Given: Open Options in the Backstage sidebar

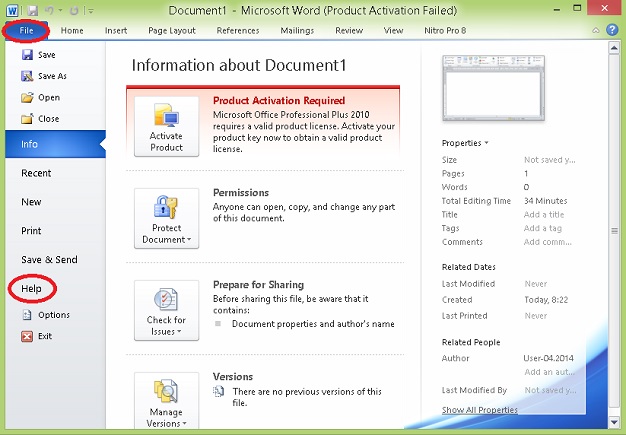Looking at the screenshot, I should tap(53, 315).
